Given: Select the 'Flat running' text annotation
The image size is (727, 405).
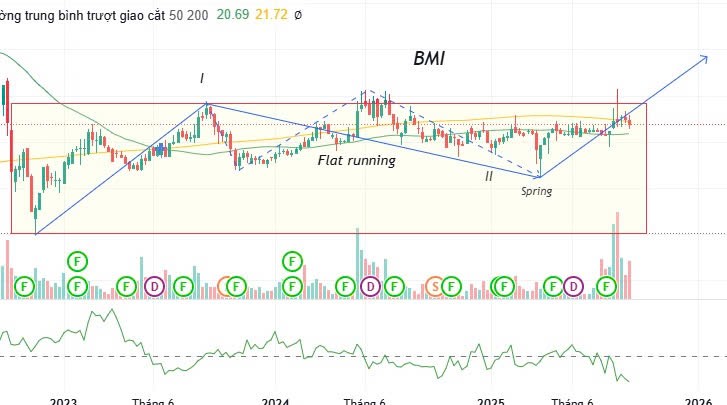Looking at the screenshot, I should pyautogui.click(x=356, y=160).
